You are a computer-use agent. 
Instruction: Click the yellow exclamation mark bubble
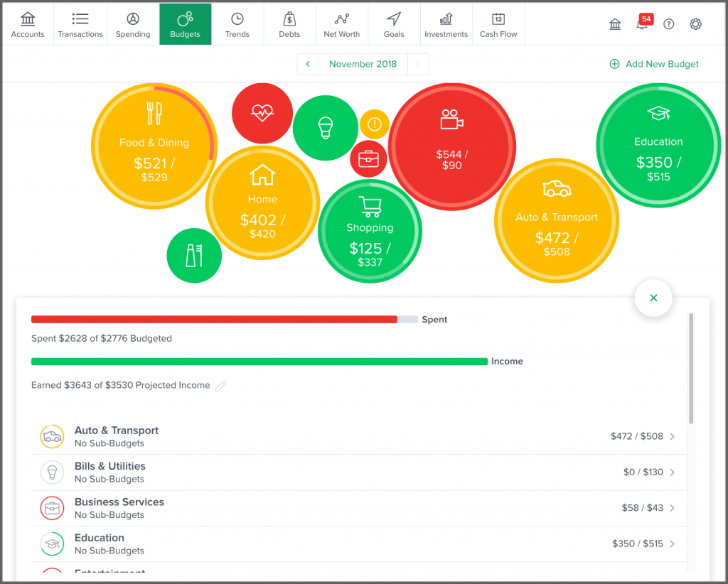374,124
